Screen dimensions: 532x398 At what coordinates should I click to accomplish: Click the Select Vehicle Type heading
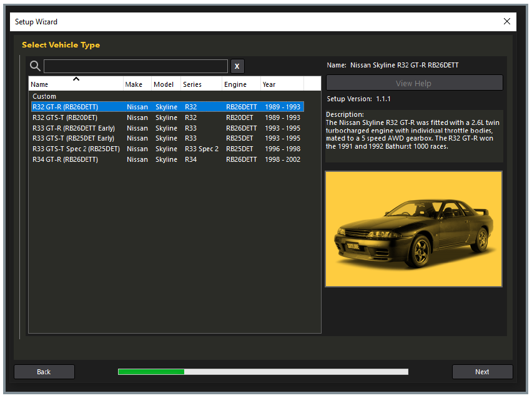pos(61,45)
